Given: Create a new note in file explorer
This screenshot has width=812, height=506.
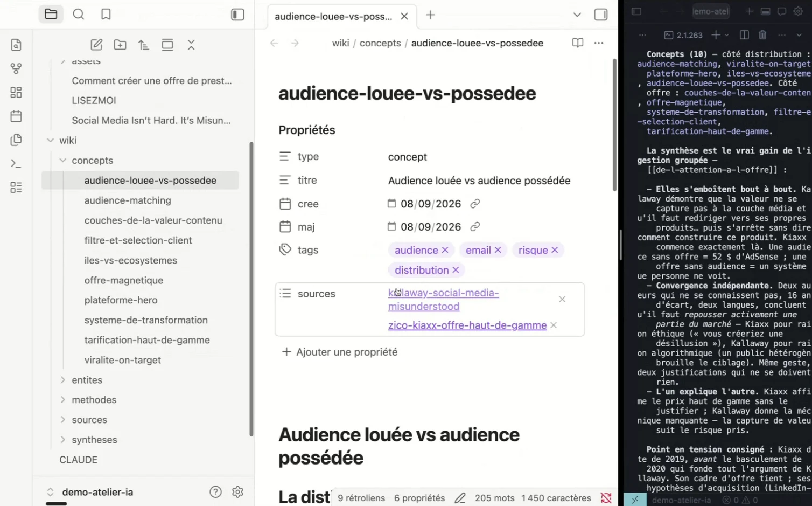Looking at the screenshot, I should tap(96, 45).
